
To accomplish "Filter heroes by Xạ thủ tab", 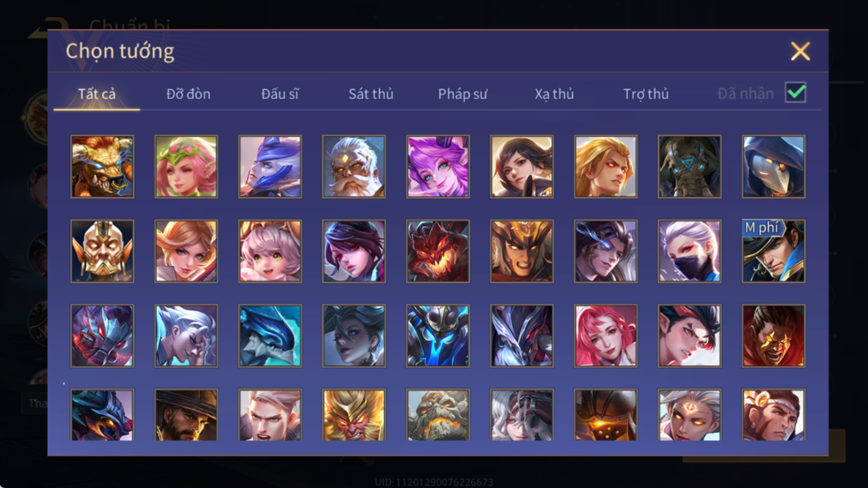I will coord(554,94).
